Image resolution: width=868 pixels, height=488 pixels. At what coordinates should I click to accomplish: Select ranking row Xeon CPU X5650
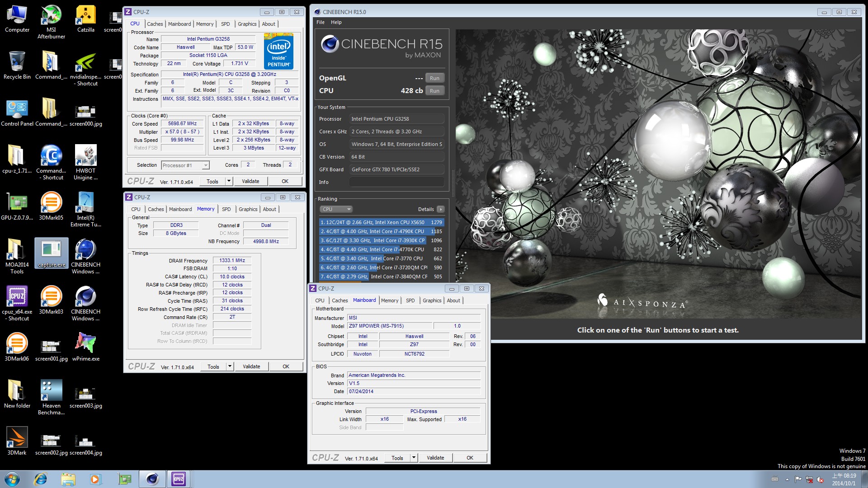(382, 222)
